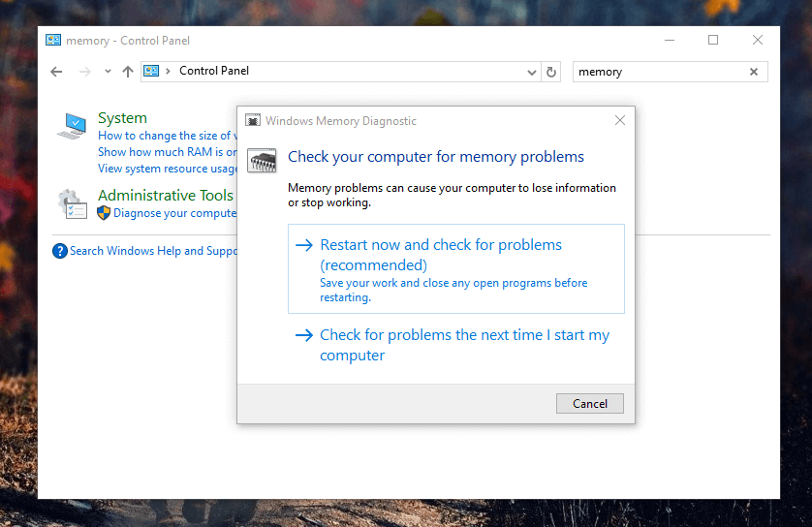
Task: Open 'How to change the size of' link
Action: click(x=168, y=136)
